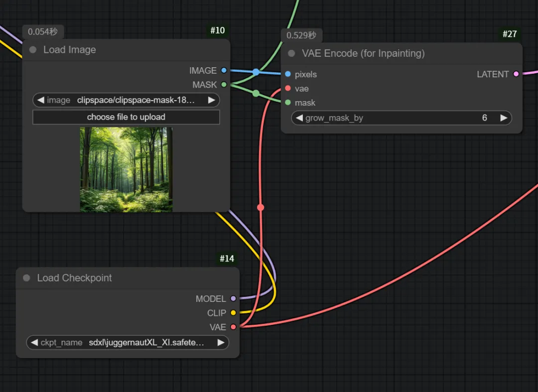Increase grow_mask_by using the right arrow
This screenshot has height=392, width=538.
(x=504, y=118)
